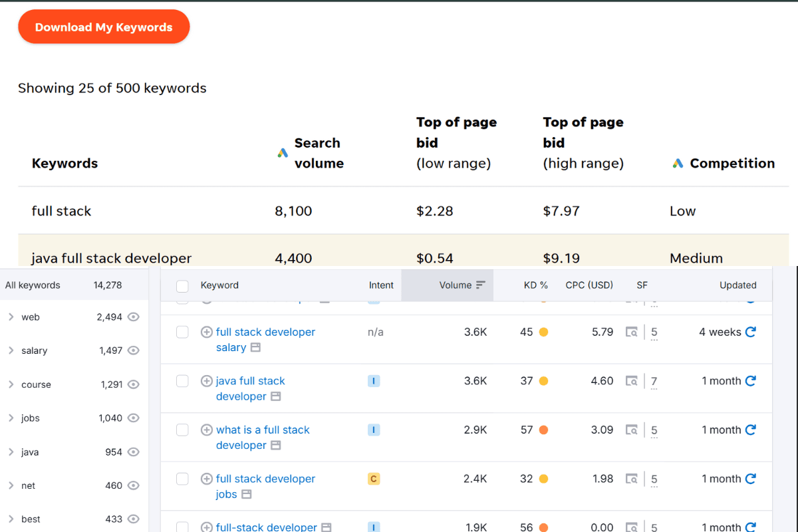Expand the 'jobs' keyword group chevron
The image size is (798, 532).
[x=11, y=418]
